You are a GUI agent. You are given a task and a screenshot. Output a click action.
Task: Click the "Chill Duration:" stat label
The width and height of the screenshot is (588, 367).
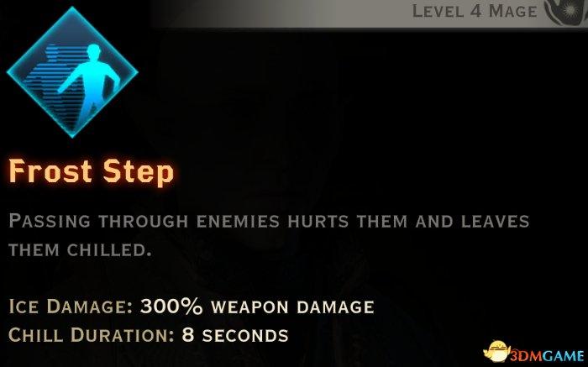[x=92, y=335]
